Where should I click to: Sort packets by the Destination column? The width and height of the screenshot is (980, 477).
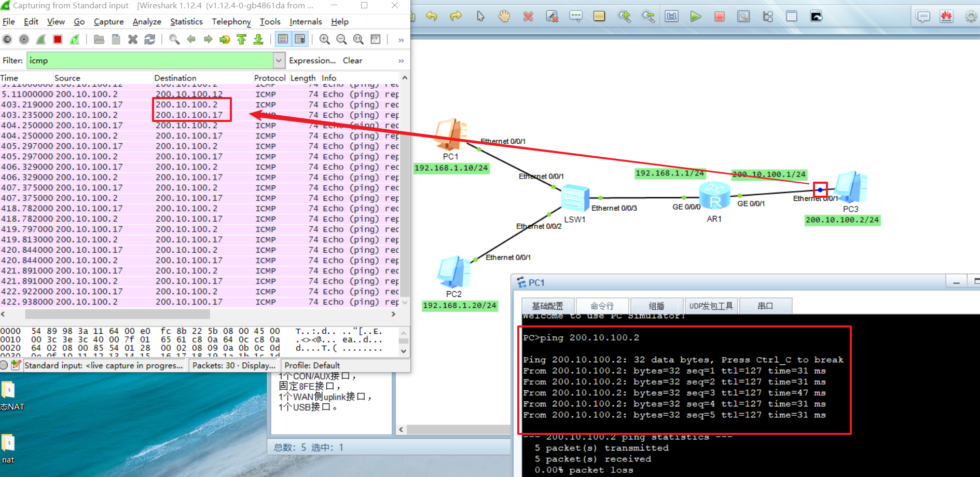pos(202,78)
